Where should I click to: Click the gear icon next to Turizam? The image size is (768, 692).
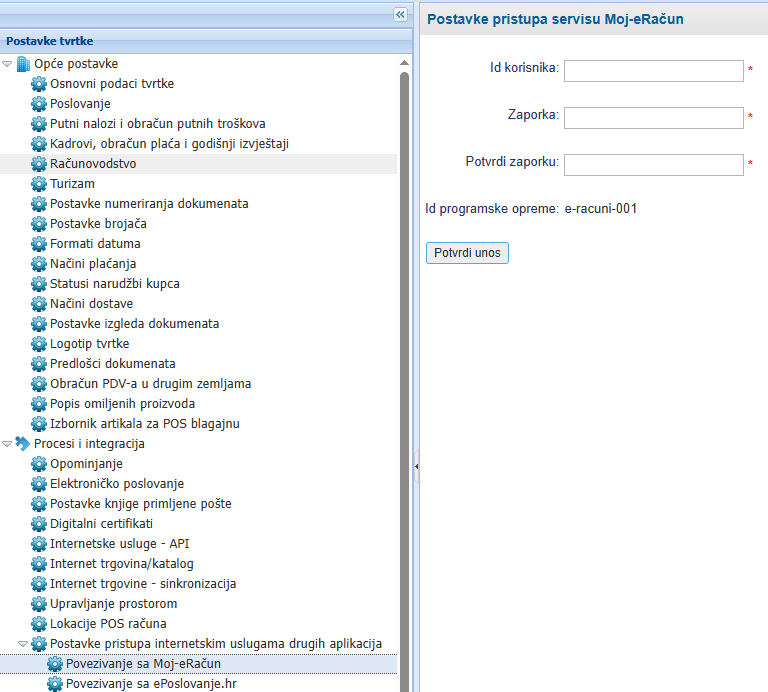(x=39, y=184)
